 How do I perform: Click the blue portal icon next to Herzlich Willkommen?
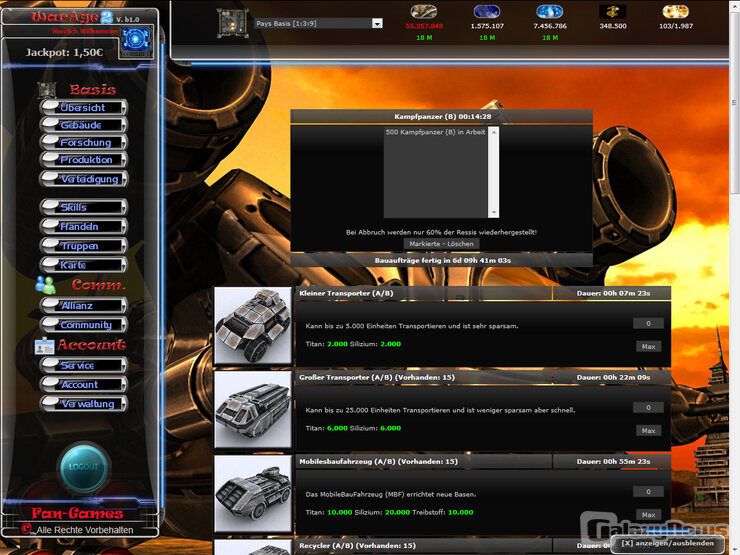point(136,40)
